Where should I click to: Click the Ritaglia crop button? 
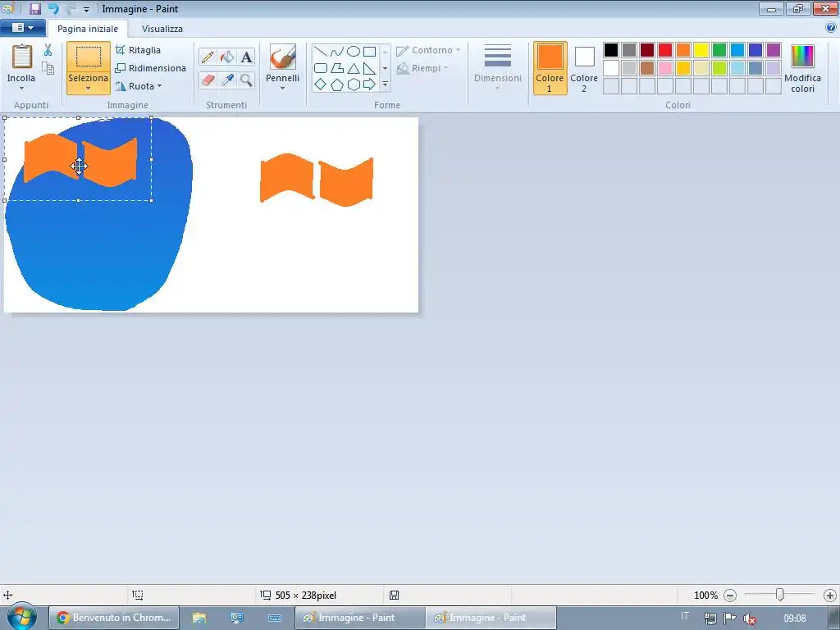click(138, 50)
